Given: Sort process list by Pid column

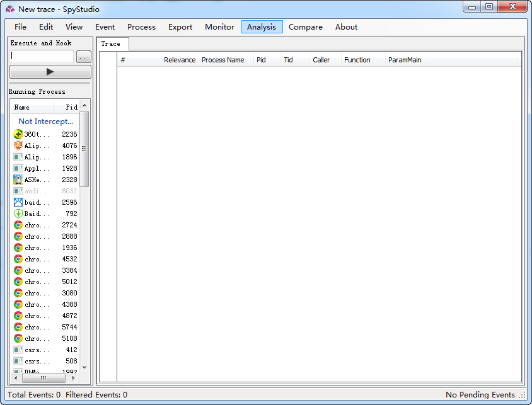Looking at the screenshot, I should [x=66, y=107].
